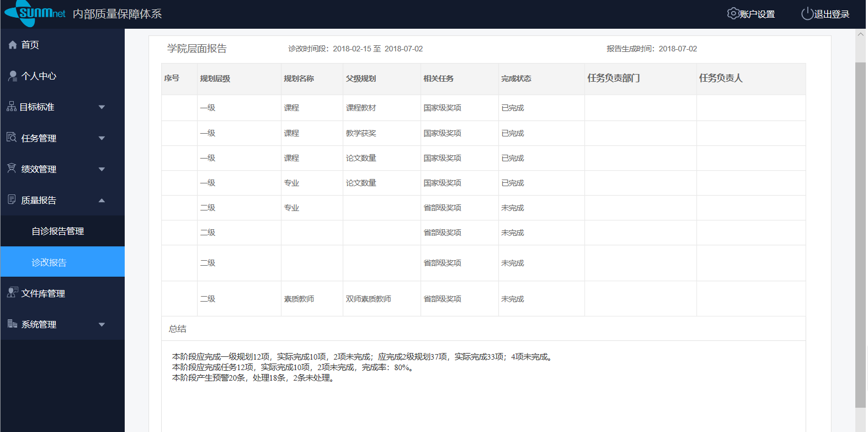Click the 任务管理 search-document icon
The width and height of the screenshot is (868, 432).
[12, 138]
